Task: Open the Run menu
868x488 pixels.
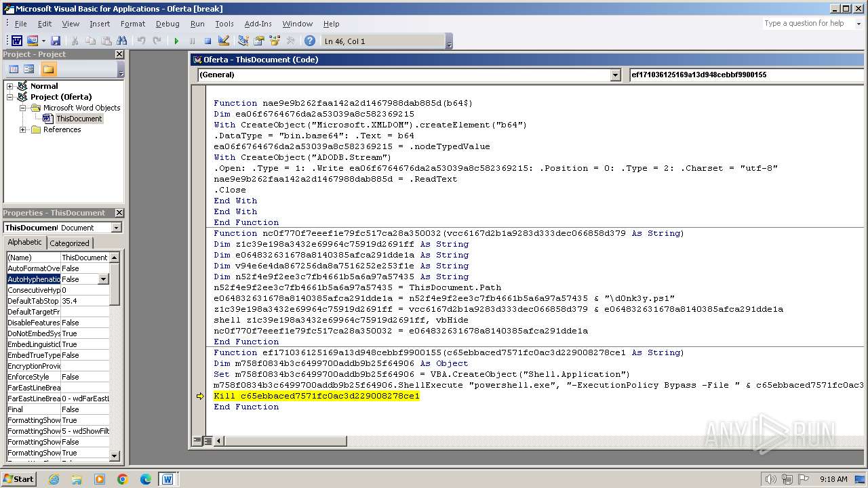Action: [x=197, y=24]
